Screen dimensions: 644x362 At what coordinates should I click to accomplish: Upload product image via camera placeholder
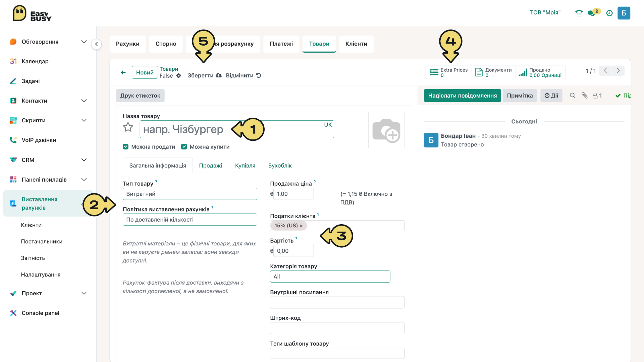(x=386, y=130)
